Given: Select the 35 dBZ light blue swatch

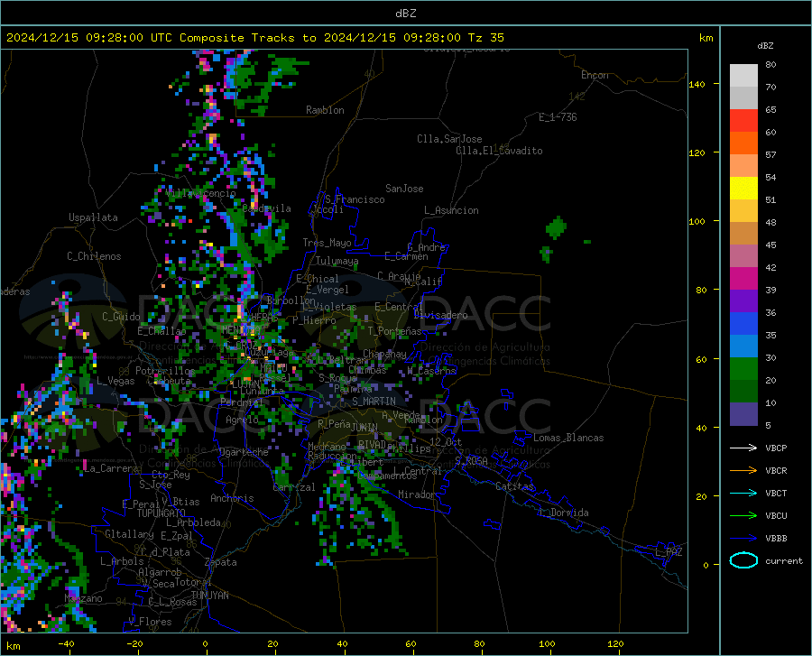Looking at the screenshot, I should 743,346.
